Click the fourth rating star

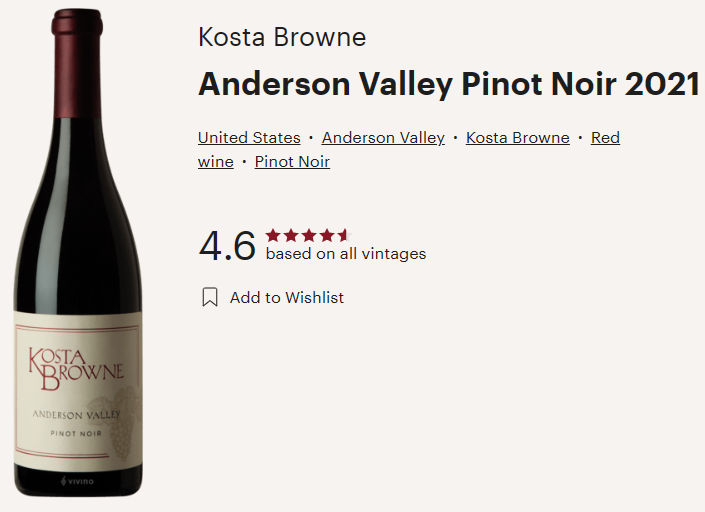coord(326,235)
